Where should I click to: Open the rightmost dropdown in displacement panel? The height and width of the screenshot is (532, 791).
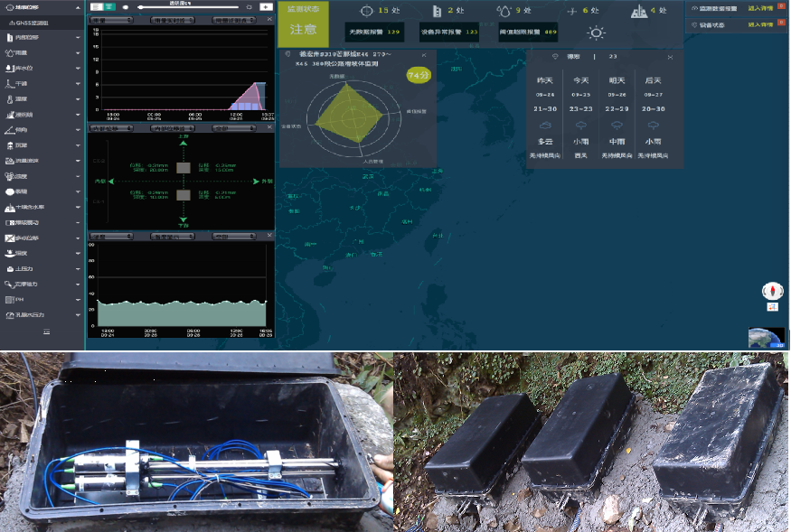(x=231, y=128)
